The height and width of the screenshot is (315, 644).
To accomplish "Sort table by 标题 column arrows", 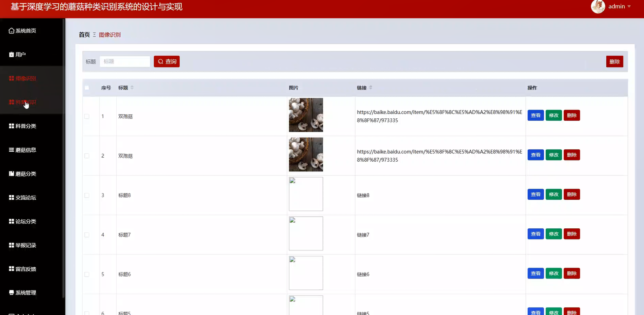I will [x=132, y=87].
